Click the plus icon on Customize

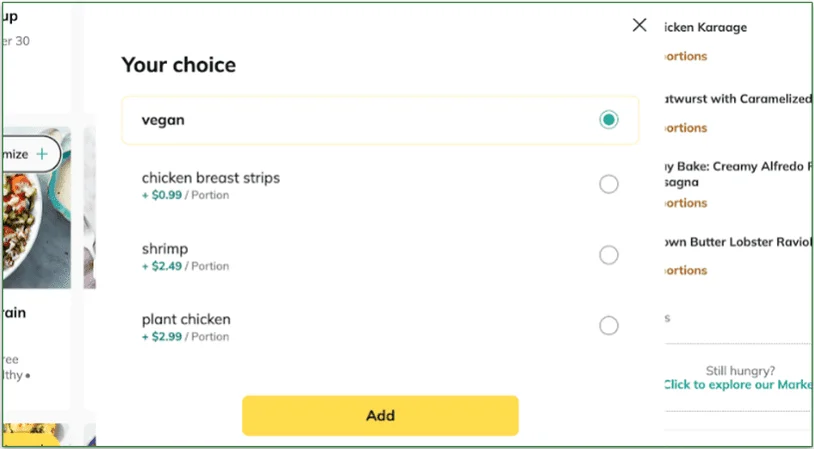coord(42,154)
